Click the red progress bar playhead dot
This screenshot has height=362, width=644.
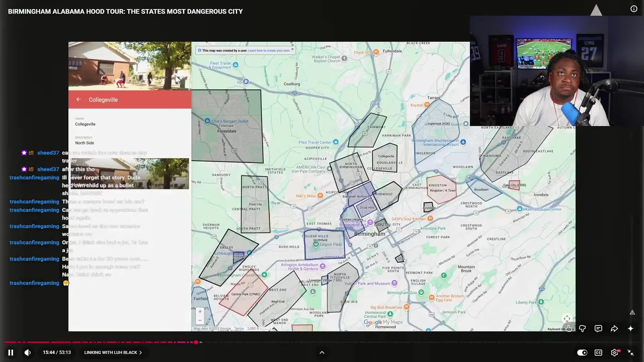(196, 342)
